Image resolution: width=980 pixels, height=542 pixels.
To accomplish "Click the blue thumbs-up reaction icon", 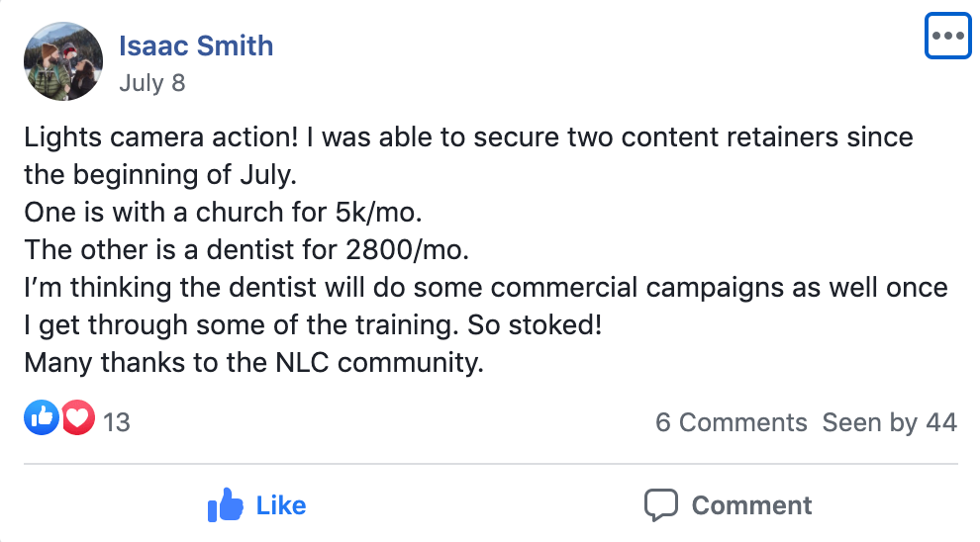I will (x=41, y=419).
